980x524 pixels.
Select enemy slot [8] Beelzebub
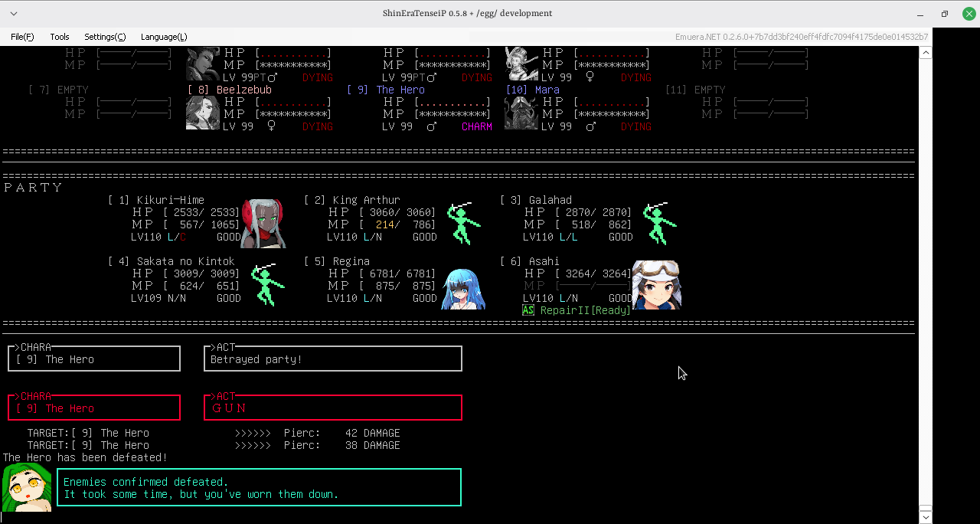point(230,90)
